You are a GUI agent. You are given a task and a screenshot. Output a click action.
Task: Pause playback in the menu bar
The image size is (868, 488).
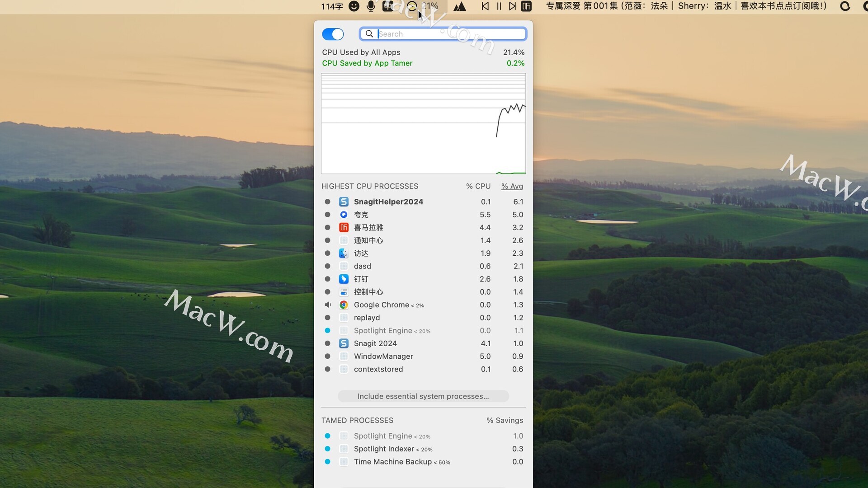499,6
